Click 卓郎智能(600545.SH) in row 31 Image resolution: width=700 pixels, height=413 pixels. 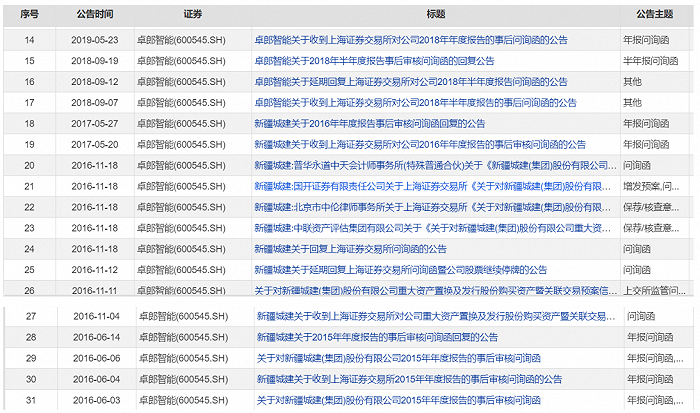coord(183,400)
